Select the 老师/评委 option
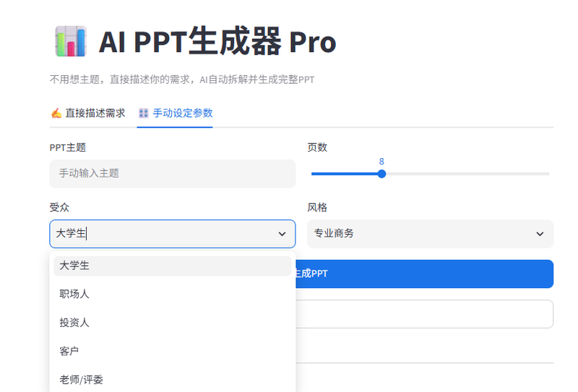 [x=173, y=380]
